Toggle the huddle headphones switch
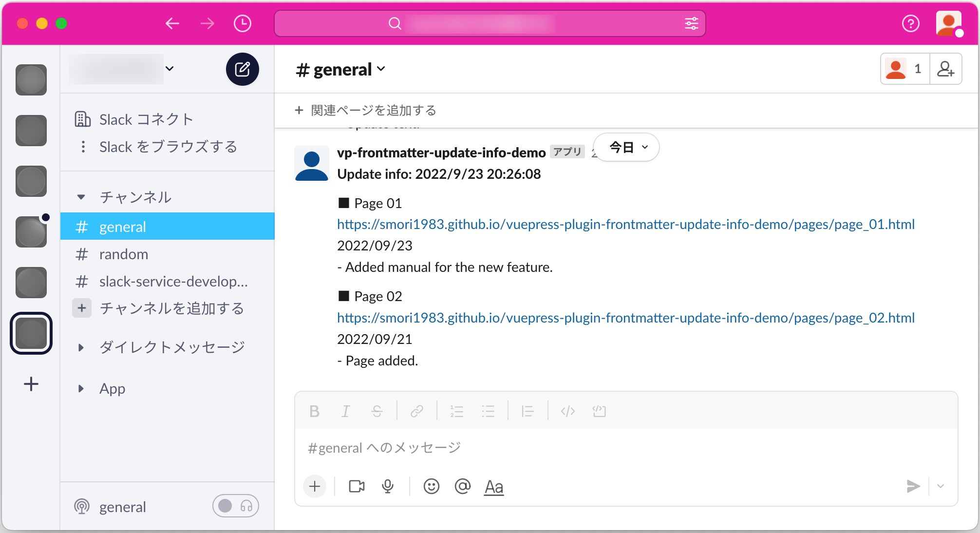The image size is (980, 533). pyautogui.click(x=236, y=506)
